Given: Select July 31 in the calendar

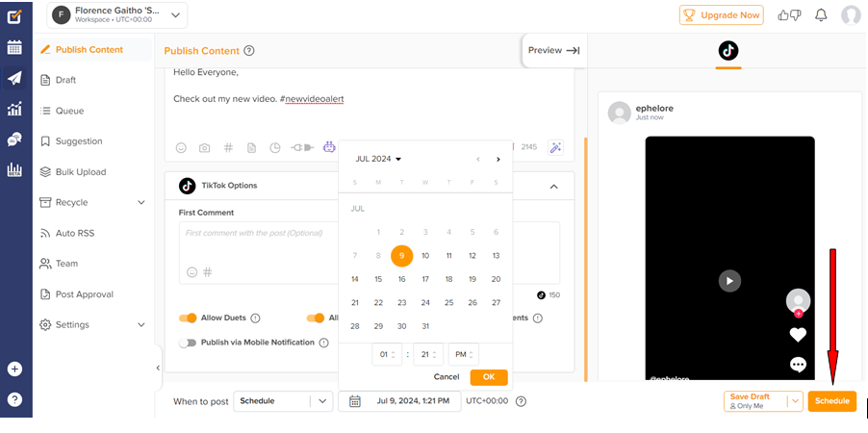Looking at the screenshot, I should point(425,327).
